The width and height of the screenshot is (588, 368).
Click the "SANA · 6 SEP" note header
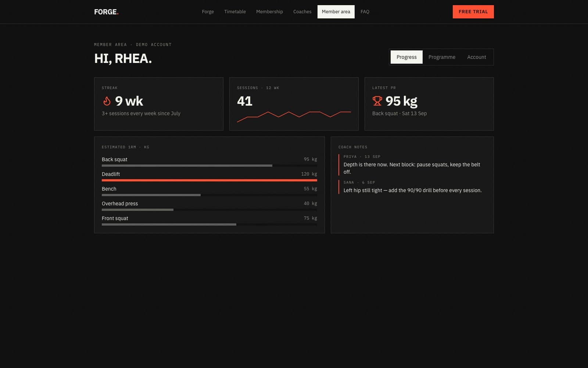coord(359,183)
